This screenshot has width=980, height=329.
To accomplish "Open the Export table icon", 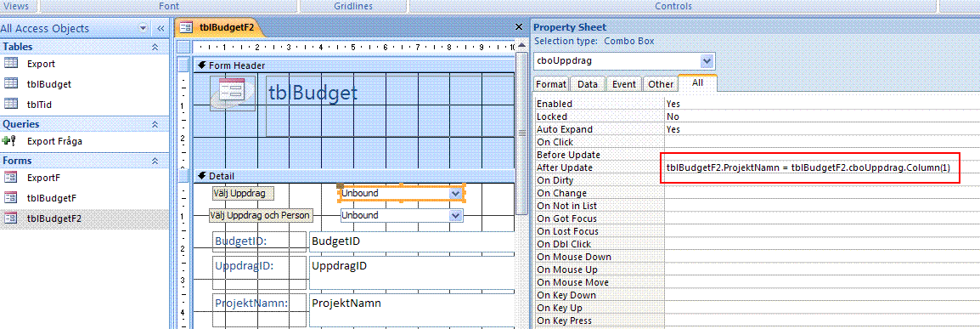I will click(11, 63).
